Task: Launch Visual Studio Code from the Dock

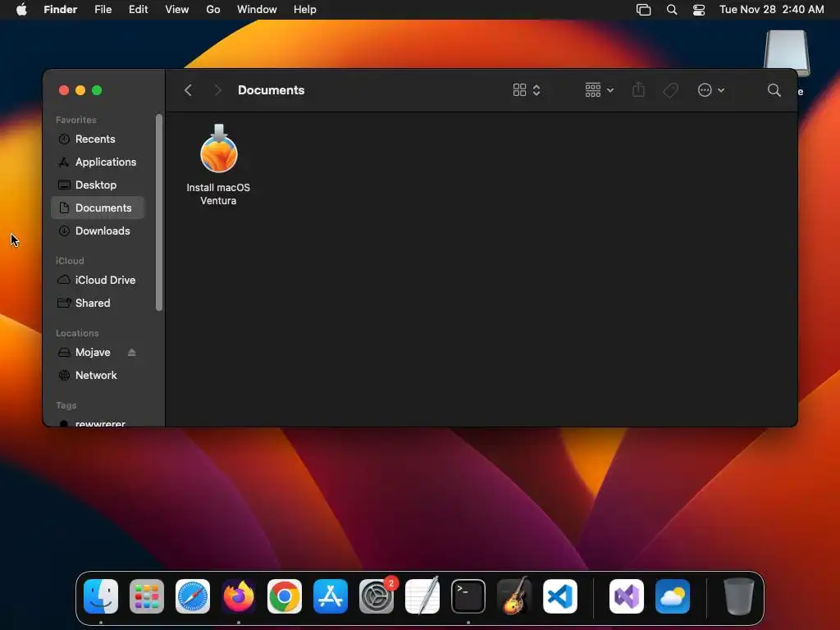Action: [x=560, y=596]
